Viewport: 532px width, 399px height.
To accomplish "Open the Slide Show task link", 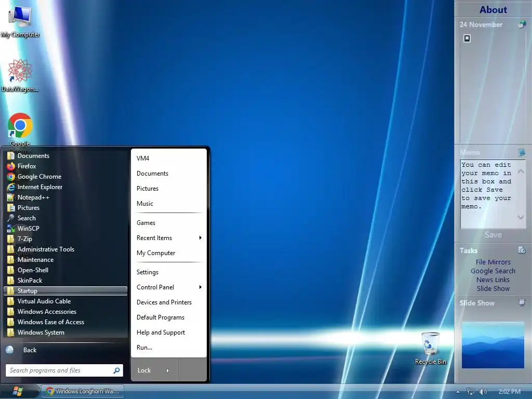I will point(493,288).
